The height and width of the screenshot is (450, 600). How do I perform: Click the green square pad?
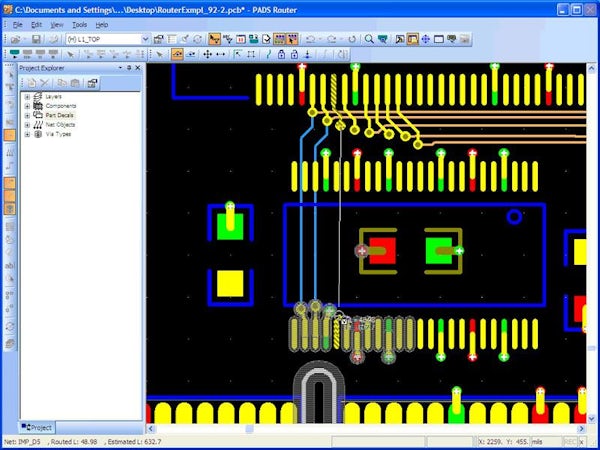click(439, 251)
